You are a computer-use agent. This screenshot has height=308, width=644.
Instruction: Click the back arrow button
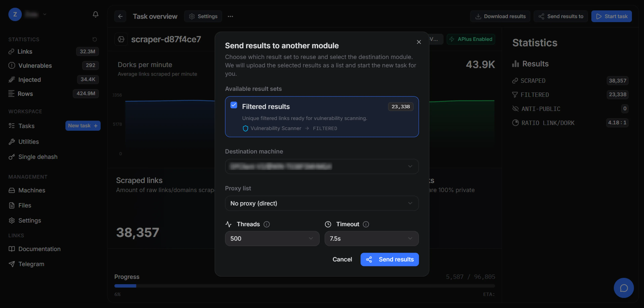(x=120, y=16)
